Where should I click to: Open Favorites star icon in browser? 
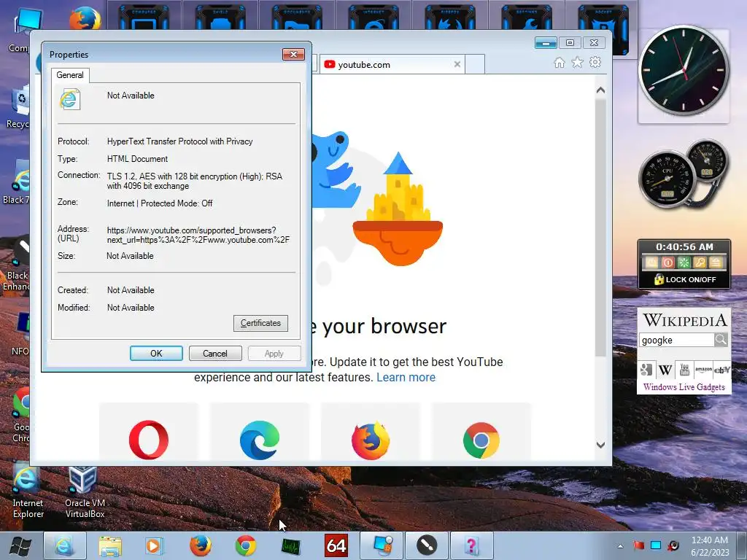coord(578,63)
